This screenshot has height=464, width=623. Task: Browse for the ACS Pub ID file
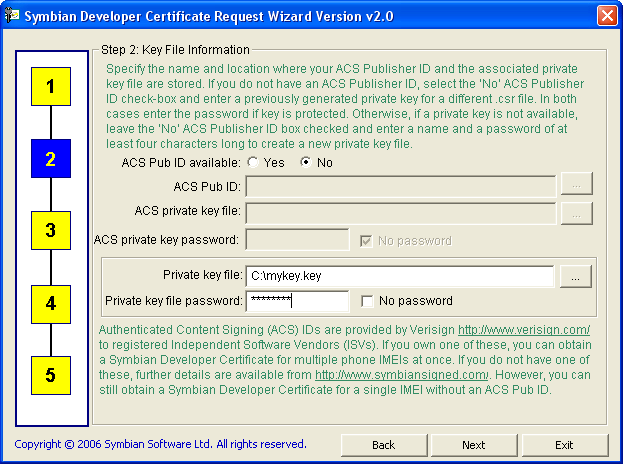click(x=577, y=184)
